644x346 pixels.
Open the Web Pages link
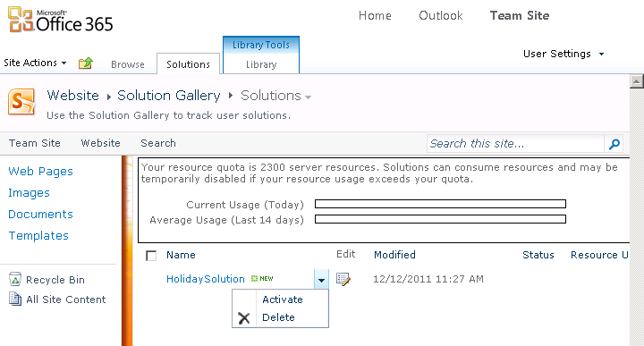[40, 171]
